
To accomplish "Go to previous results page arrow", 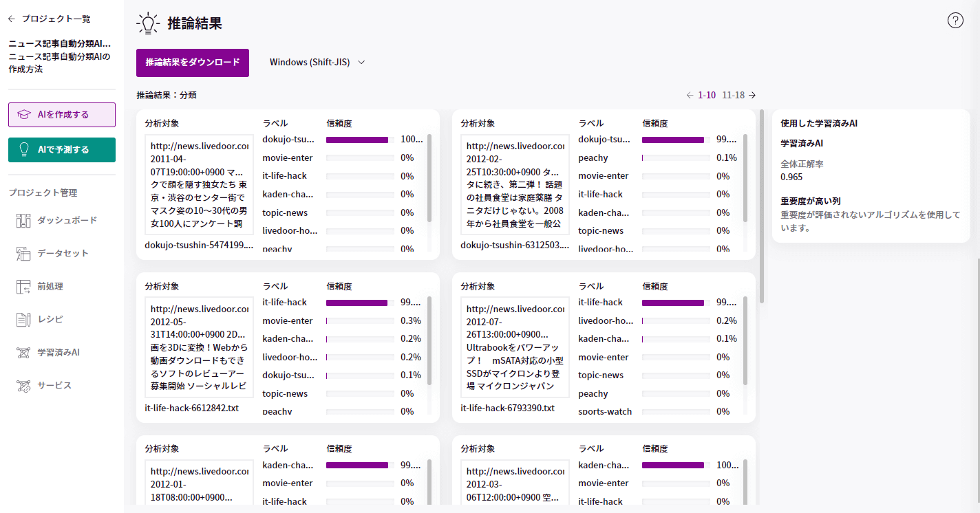I will click(690, 96).
